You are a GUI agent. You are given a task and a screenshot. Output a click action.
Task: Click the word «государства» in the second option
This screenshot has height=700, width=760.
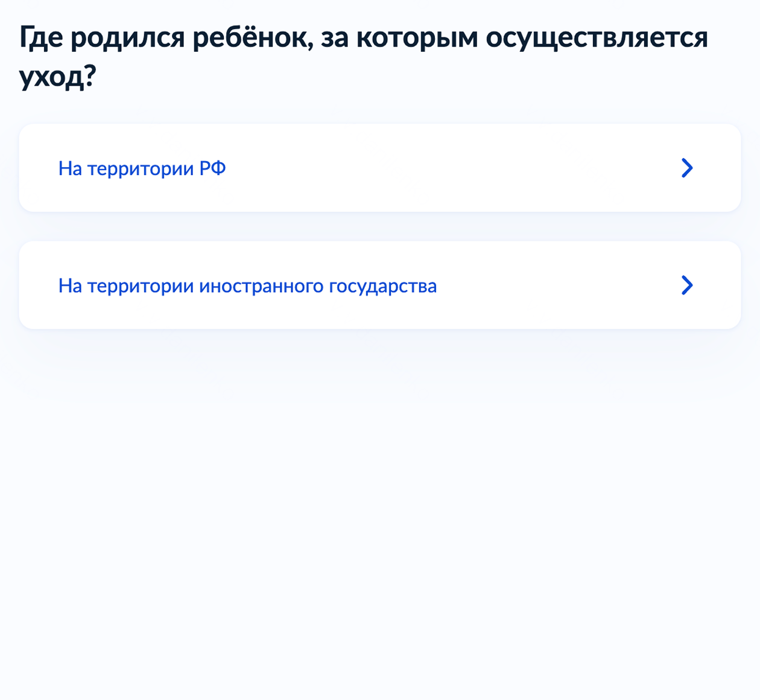(x=382, y=286)
